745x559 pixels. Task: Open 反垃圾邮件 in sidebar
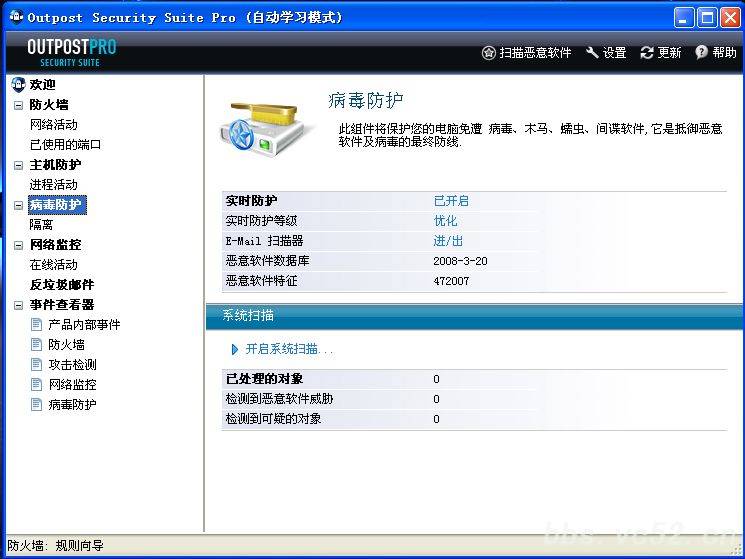(x=62, y=284)
